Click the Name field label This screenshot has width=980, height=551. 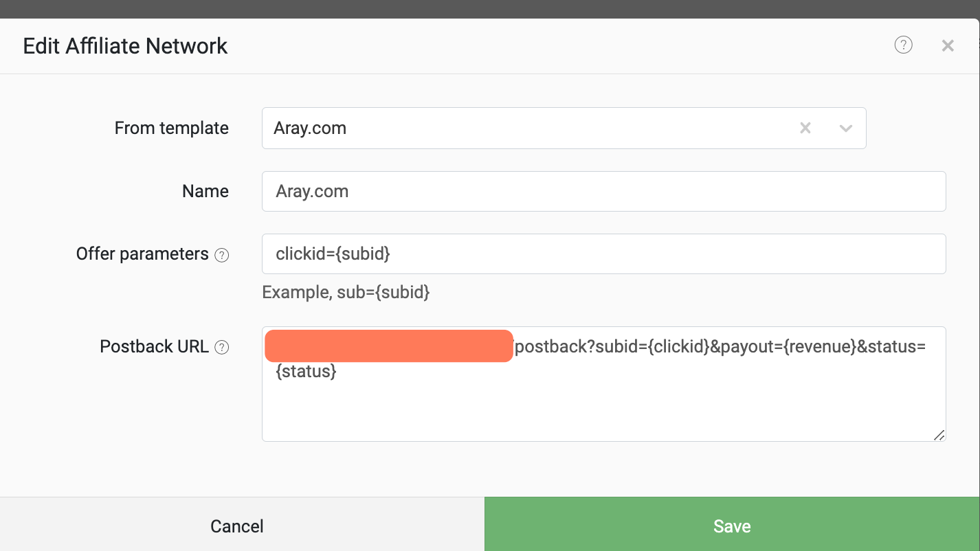point(205,191)
